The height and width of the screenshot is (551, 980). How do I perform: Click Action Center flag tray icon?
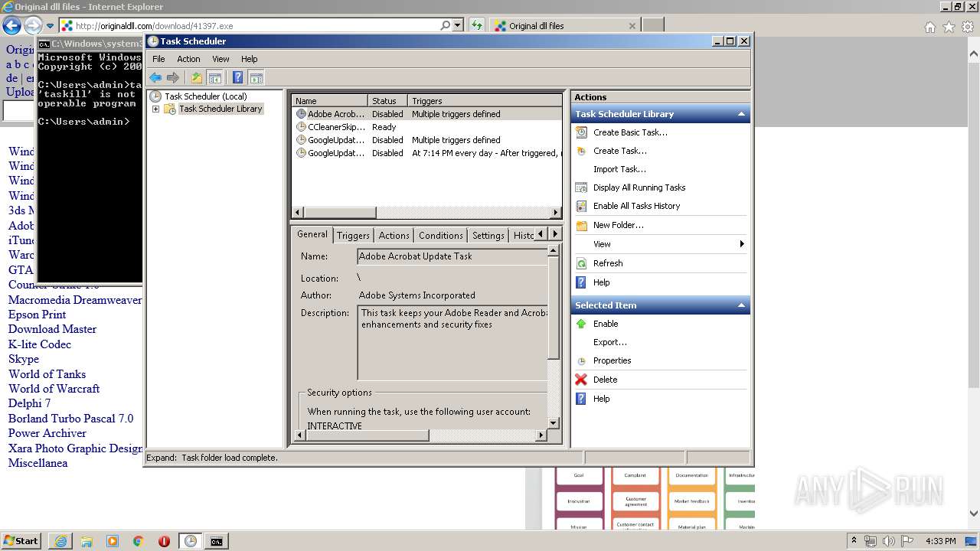tap(907, 541)
